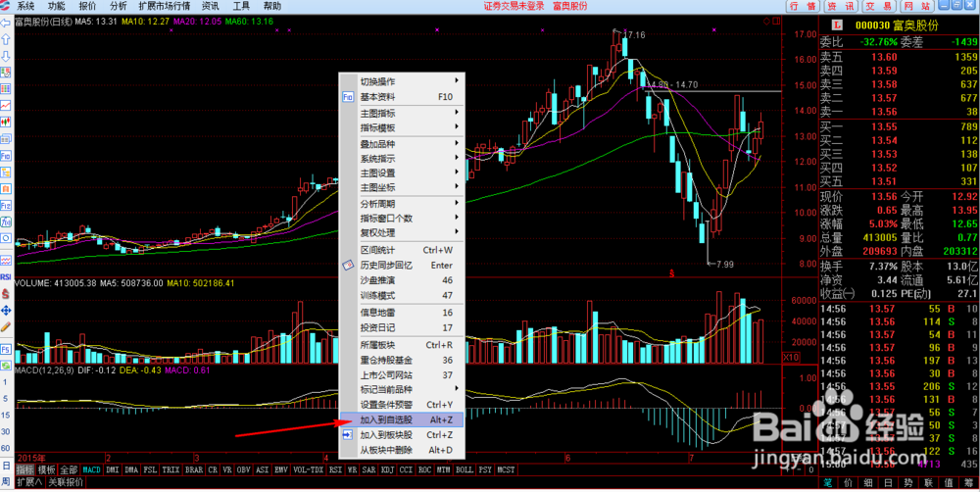Screen dimensions: 980x492
Task: Open 工具 menu in menu bar
Action: tap(241, 6)
